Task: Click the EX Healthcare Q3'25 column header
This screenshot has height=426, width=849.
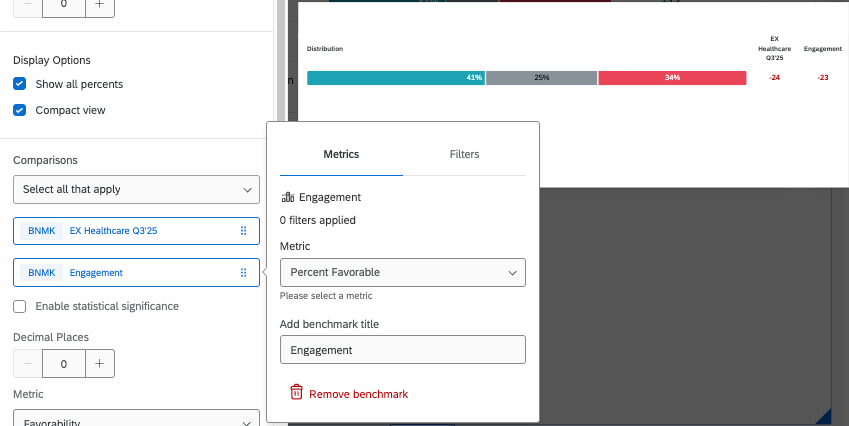Action: point(775,48)
